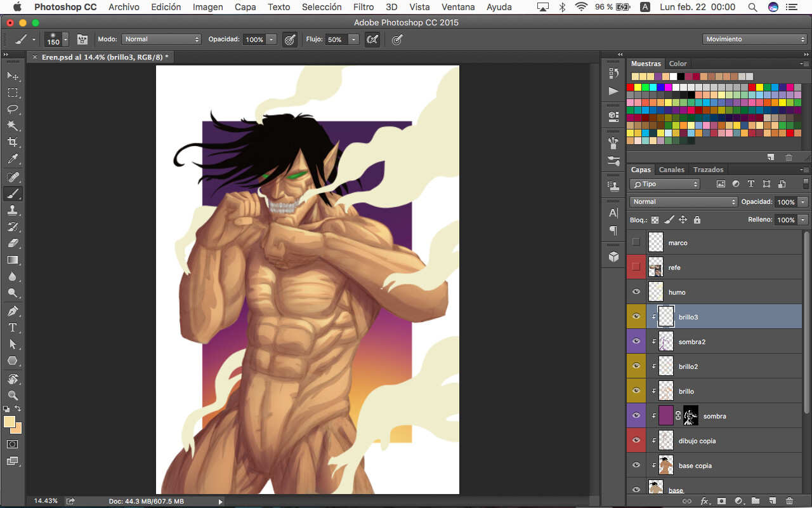
Task: Select the Horizontal Type tool
Action: pyautogui.click(x=13, y=328)
